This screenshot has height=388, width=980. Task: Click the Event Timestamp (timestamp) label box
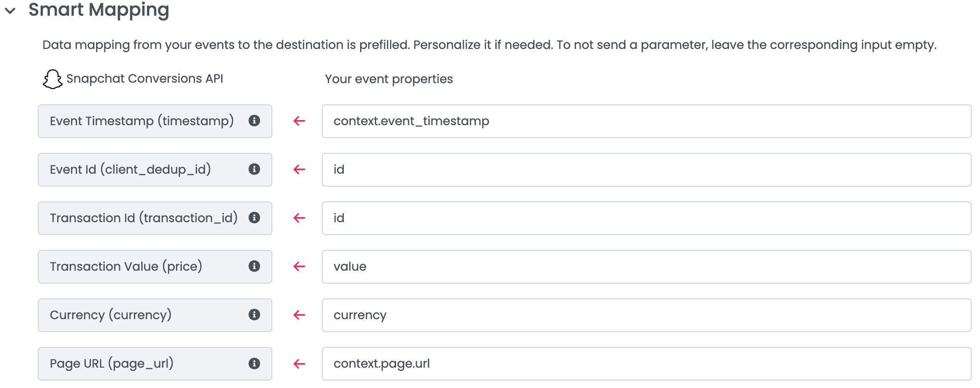[143, 121]
